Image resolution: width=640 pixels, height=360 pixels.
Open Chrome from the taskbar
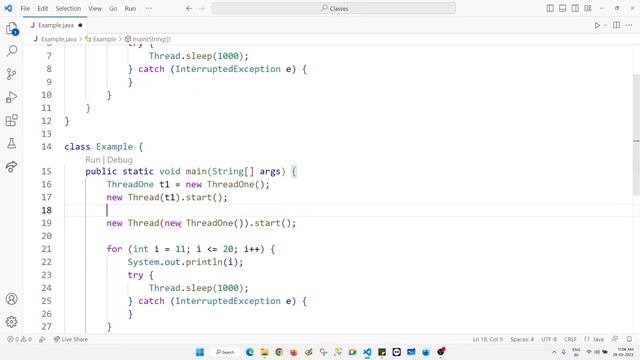[x=279, y=352]
